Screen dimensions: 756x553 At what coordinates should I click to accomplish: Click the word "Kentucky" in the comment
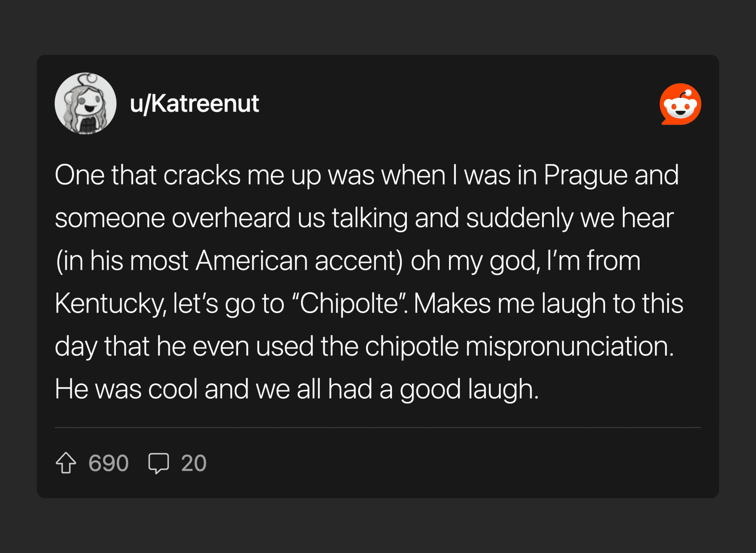click(110, 304)
